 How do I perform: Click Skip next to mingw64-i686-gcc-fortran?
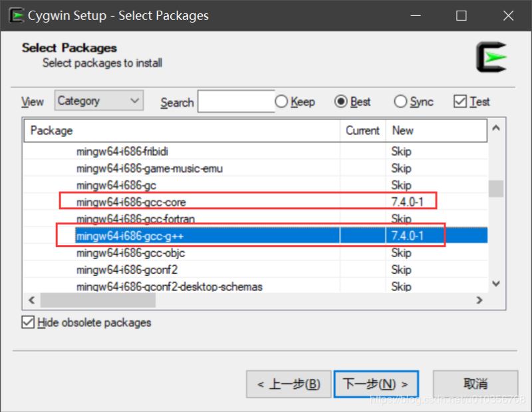click(x=402, y=219)
